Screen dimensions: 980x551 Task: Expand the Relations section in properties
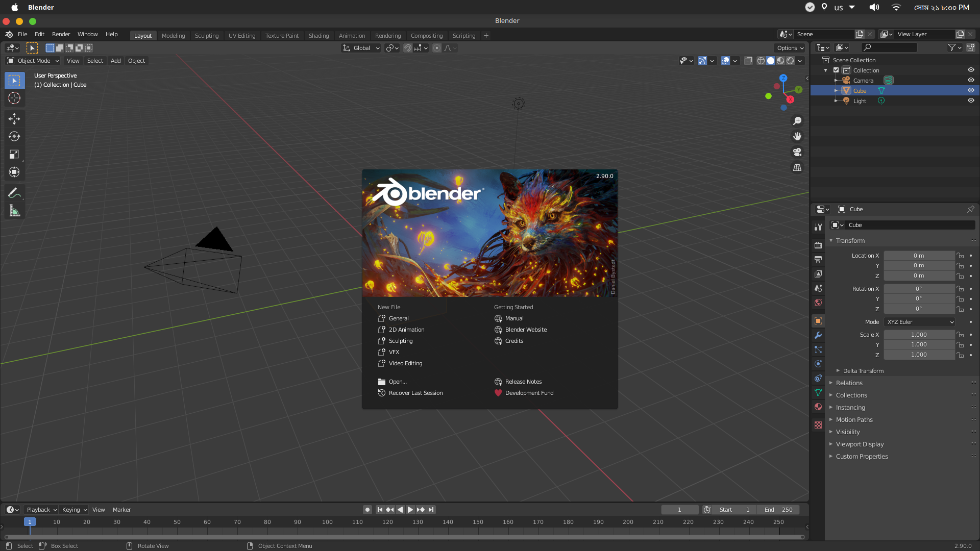click(x=849, y=383)
